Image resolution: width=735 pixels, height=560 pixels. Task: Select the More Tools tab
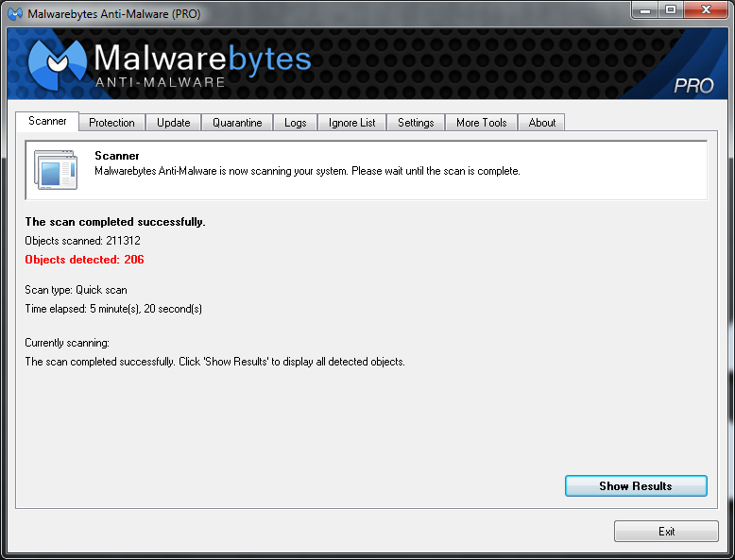(482, 123)
